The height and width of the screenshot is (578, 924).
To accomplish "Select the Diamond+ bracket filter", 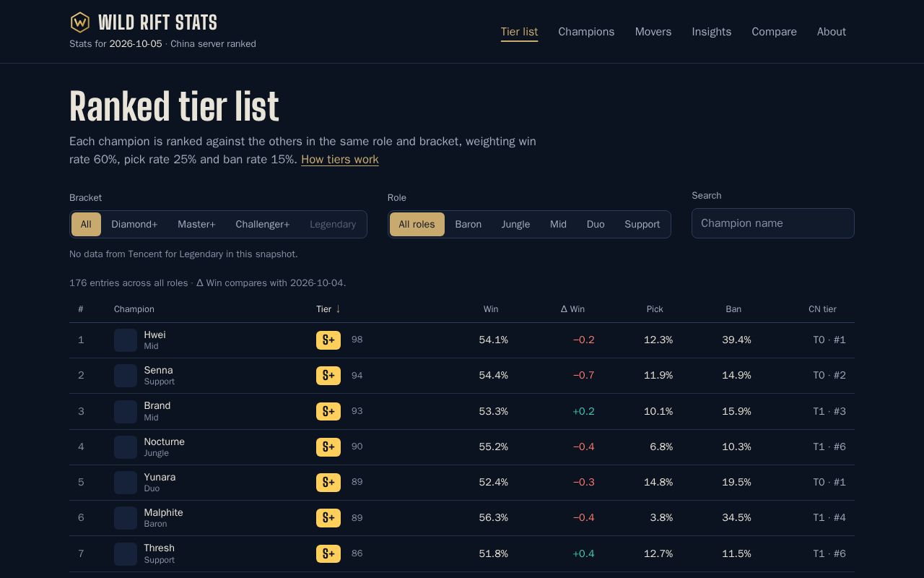I will [134, 224].
